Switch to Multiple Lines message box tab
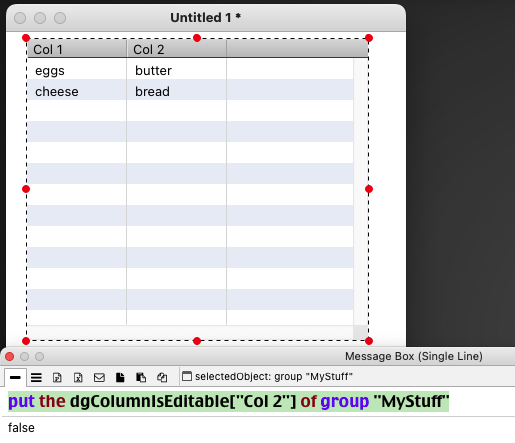 pyautogui.click(x=36, y=377)
